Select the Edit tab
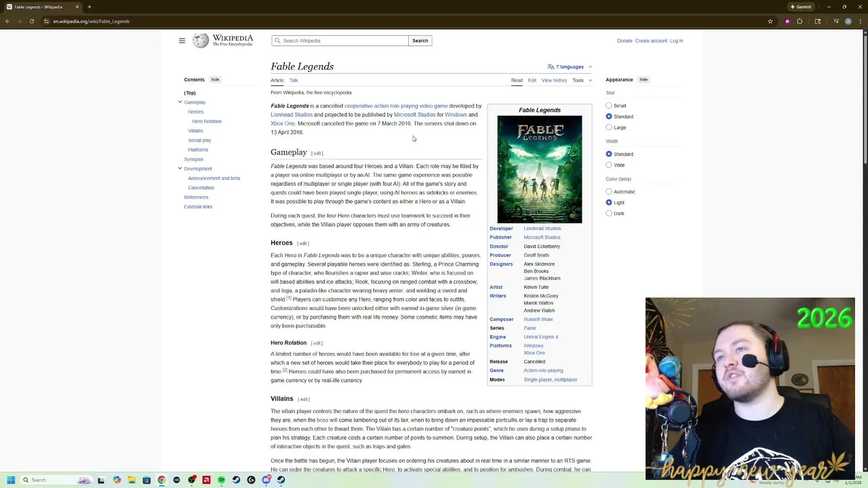This screenshot has height=488, width=868. [x=532, y=80]
